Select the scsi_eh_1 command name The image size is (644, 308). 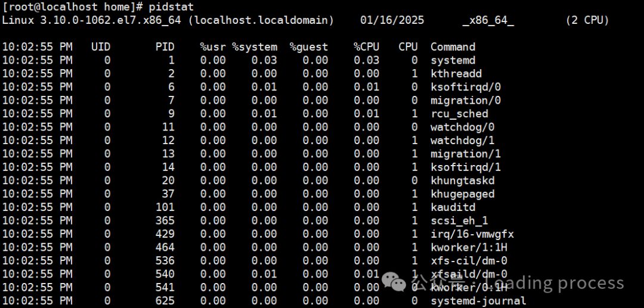(459, 220)
